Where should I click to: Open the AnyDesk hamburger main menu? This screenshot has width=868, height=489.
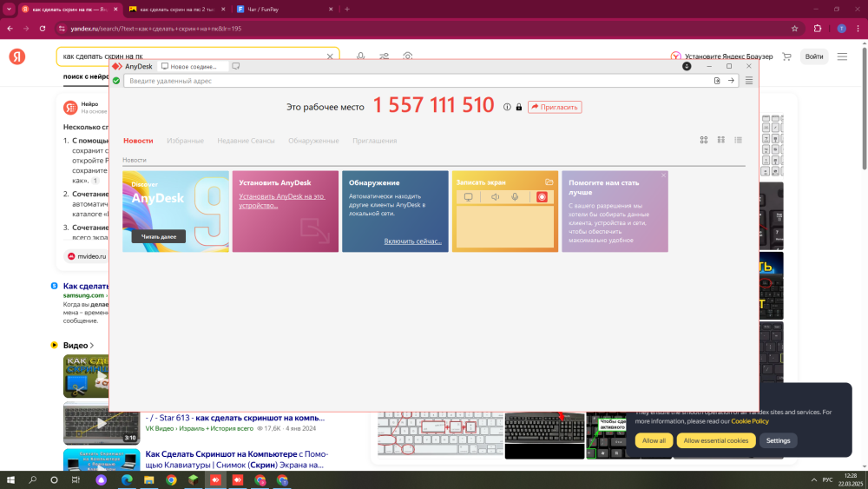coord(749,81)
